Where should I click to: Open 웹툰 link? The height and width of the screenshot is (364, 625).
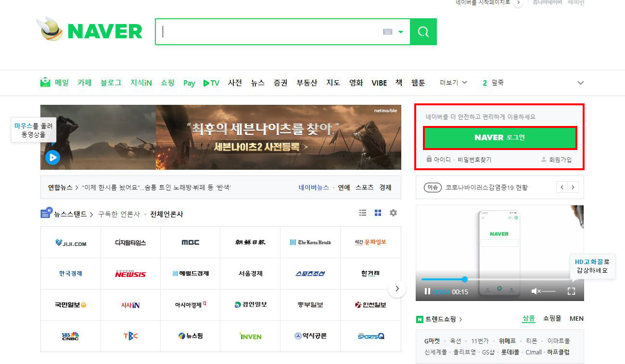[418, 83]
